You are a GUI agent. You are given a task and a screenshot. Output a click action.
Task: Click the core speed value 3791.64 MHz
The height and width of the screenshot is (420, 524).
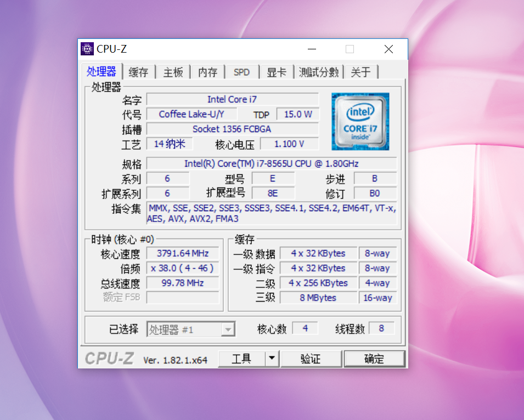[183, 253]
